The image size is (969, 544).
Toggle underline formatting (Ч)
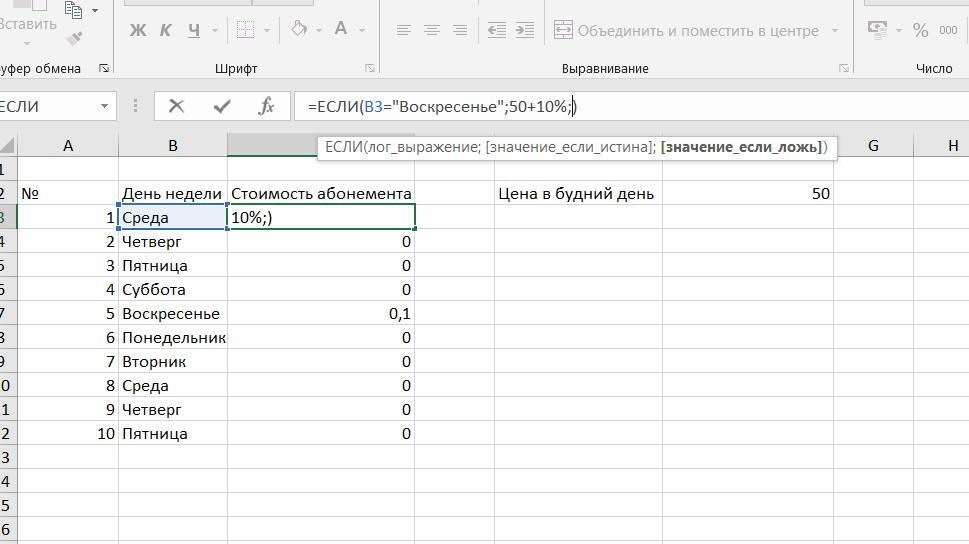193,30
